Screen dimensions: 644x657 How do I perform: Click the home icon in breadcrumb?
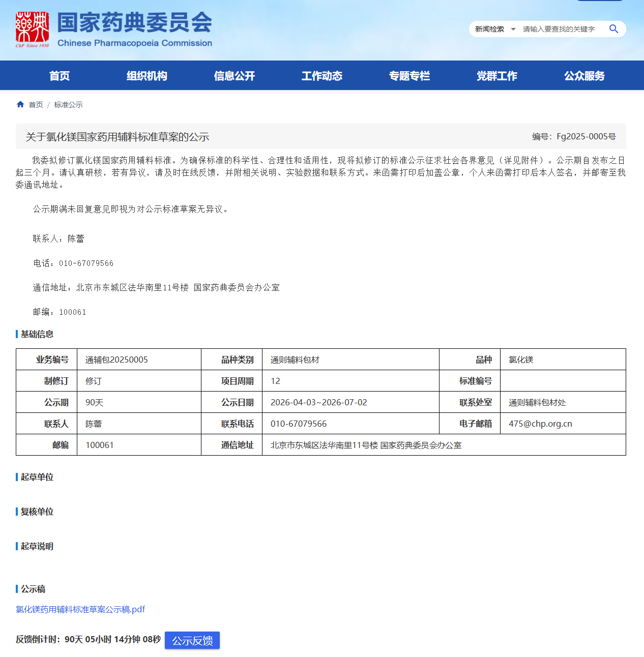[20, 104]
